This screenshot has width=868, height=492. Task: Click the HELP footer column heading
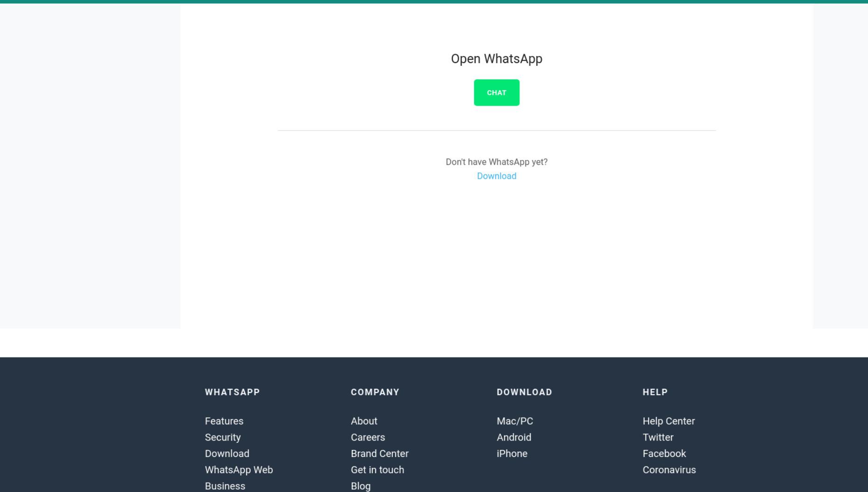(655, 392)
